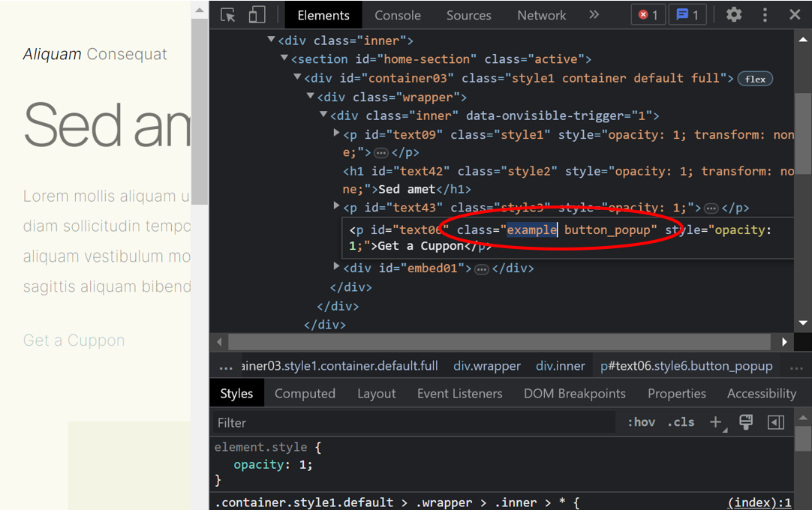Click the blue issues message badge
This screenshot has height=510, width=812.
(x=687, y=15)
